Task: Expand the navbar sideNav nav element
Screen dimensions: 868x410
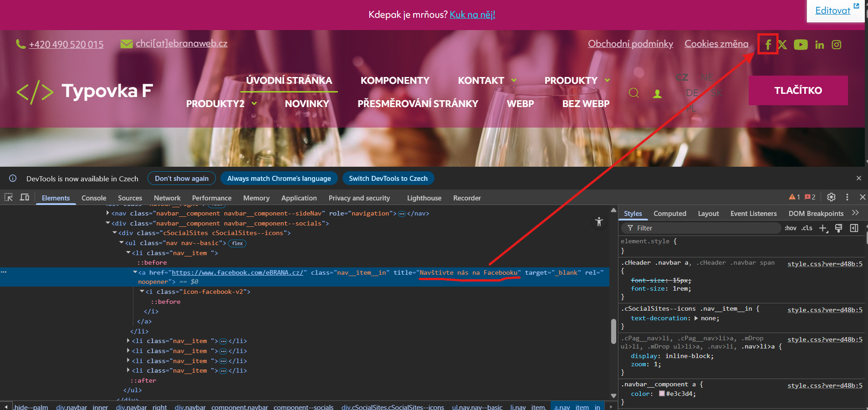Action: click(x=108, y=213)
